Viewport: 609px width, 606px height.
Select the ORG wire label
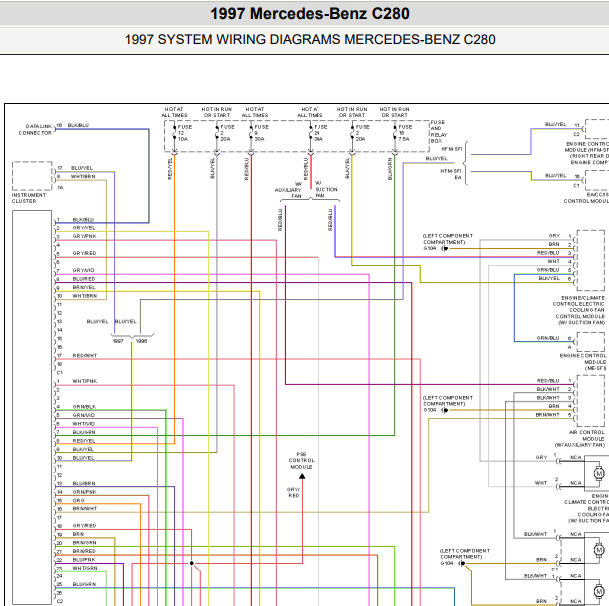(x=78, y=501)
